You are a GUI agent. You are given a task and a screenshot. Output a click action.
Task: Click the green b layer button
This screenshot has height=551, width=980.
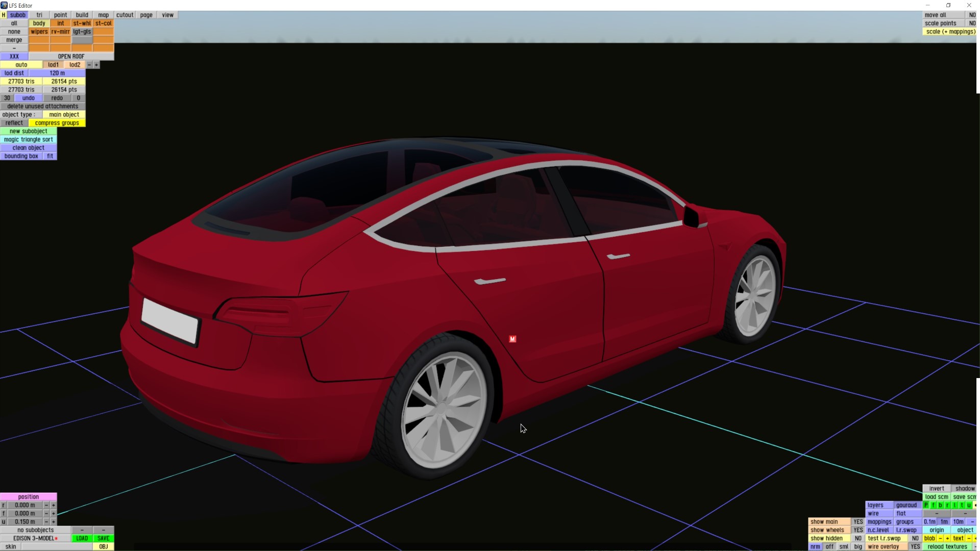(940, 505)
